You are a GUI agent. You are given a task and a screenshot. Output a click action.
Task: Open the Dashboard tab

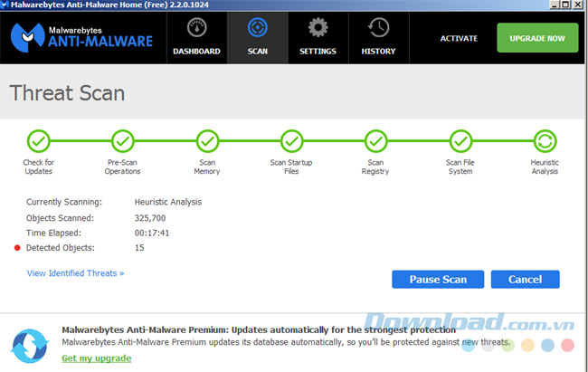pos(196,38)
